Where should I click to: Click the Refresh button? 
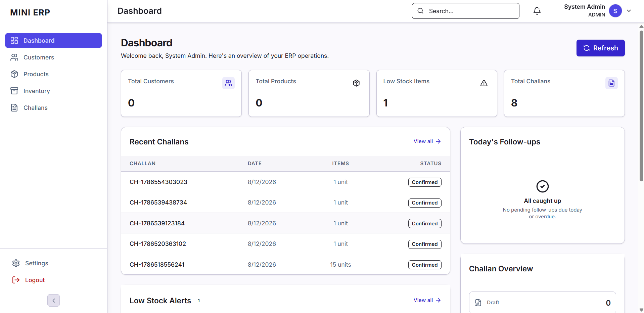tap(600, 48)
